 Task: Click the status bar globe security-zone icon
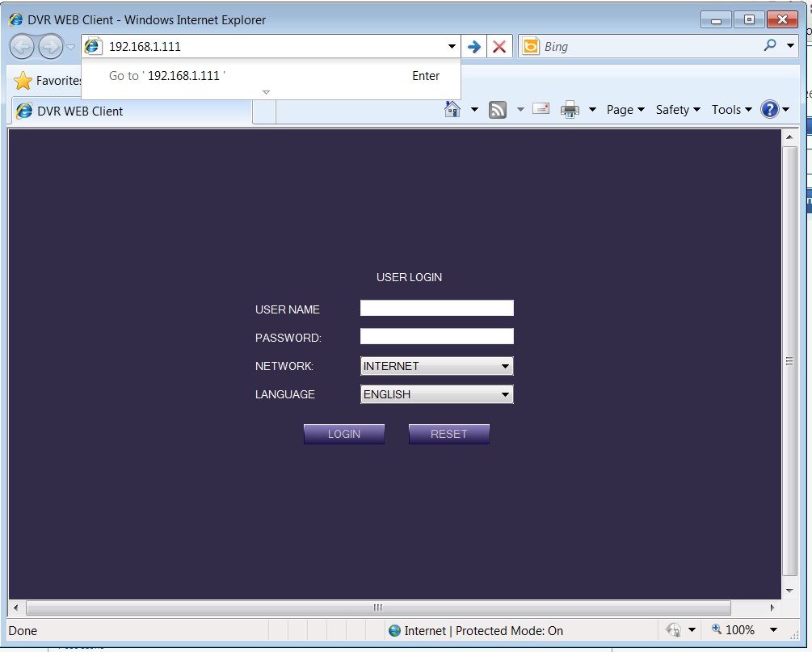(x=394, y=630)
